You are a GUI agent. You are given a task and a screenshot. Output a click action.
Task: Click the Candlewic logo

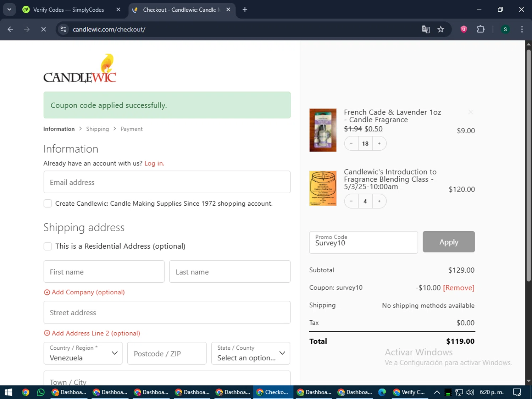(80, 68)
